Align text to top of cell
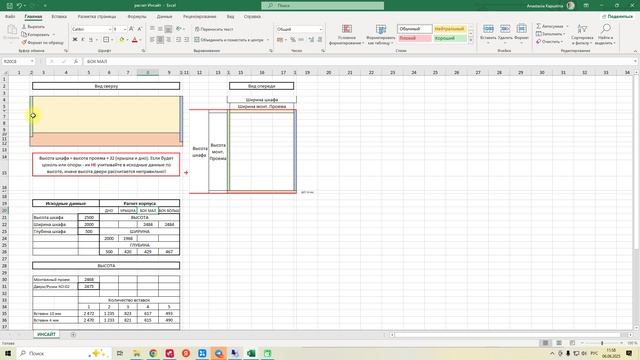 click(x=152, y=29)
